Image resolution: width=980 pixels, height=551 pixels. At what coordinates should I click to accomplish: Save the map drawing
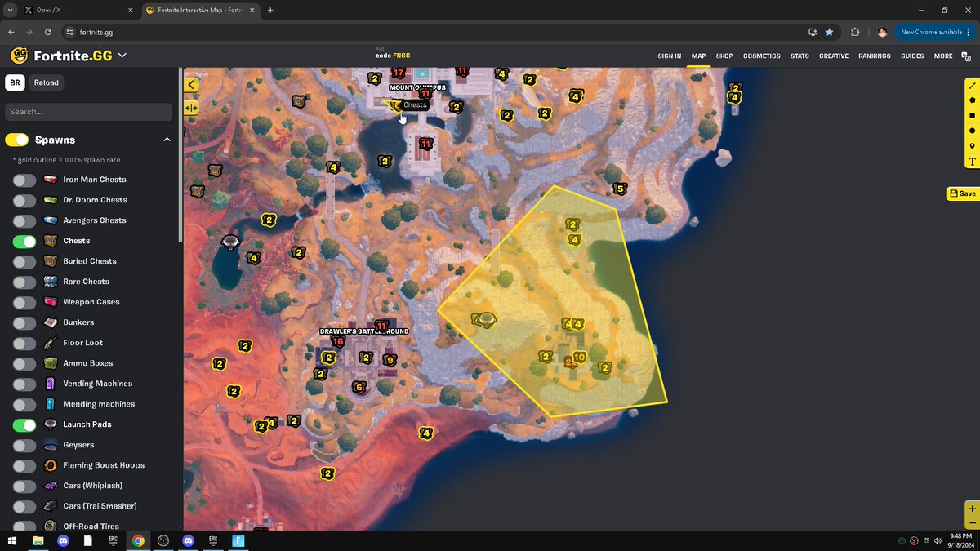pyautogui.click(x=963, y=193)
